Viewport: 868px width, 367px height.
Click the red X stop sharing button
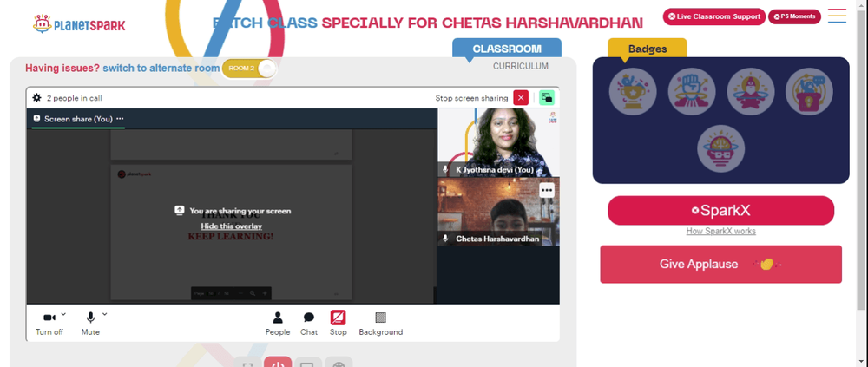coord(521,98)
